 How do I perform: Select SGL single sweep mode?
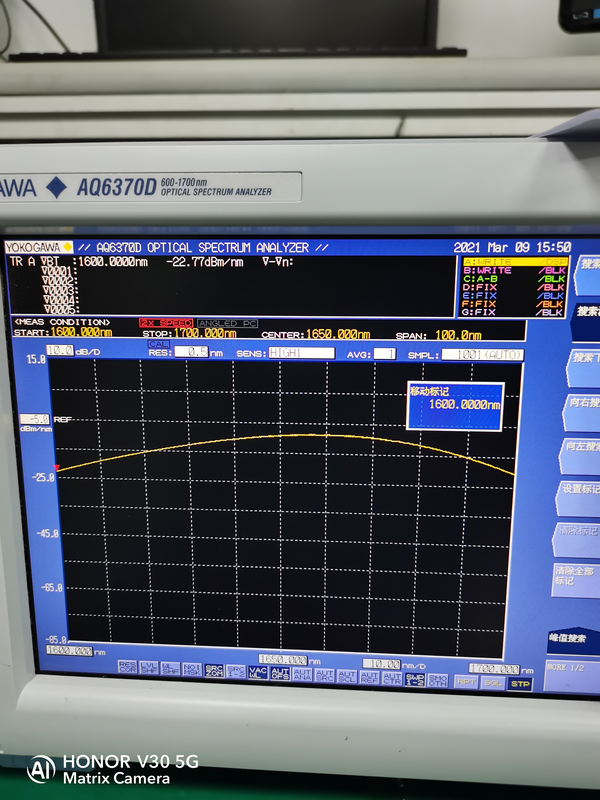click(x=493, y=683)
